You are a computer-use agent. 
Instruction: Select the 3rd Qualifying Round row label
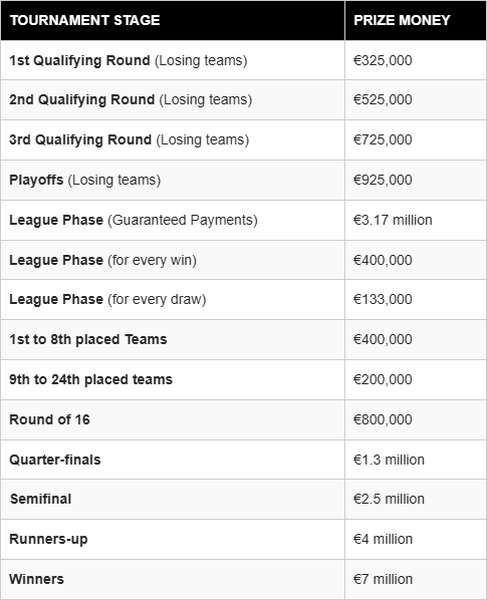[x=129, y=140]
